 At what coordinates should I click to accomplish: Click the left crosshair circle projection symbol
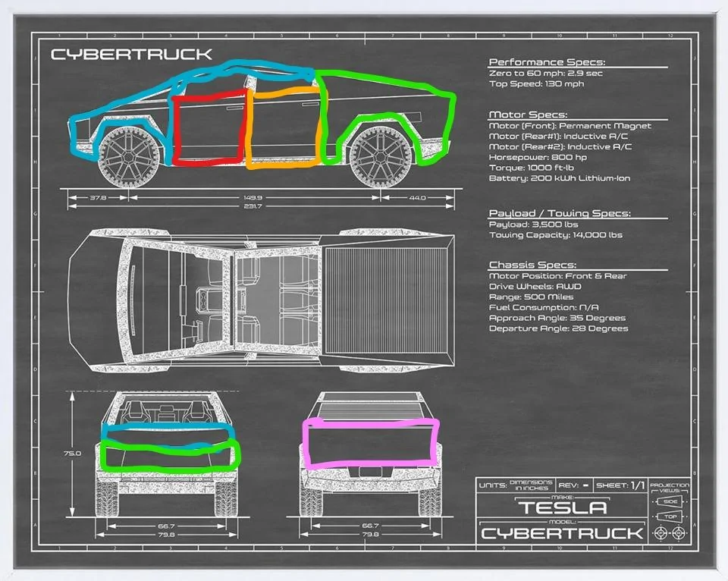(x=661, y=532)
